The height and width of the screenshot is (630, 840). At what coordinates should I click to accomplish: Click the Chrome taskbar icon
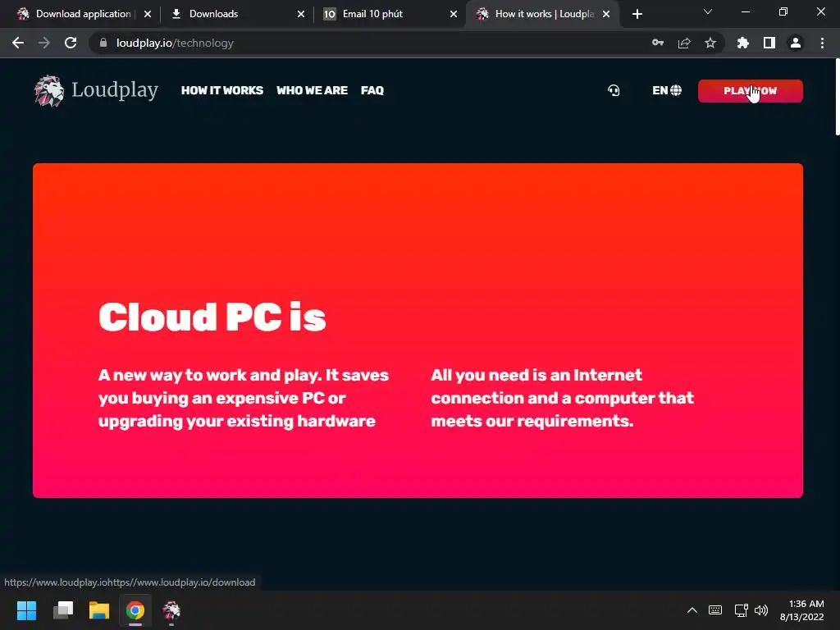pos(135,610)
